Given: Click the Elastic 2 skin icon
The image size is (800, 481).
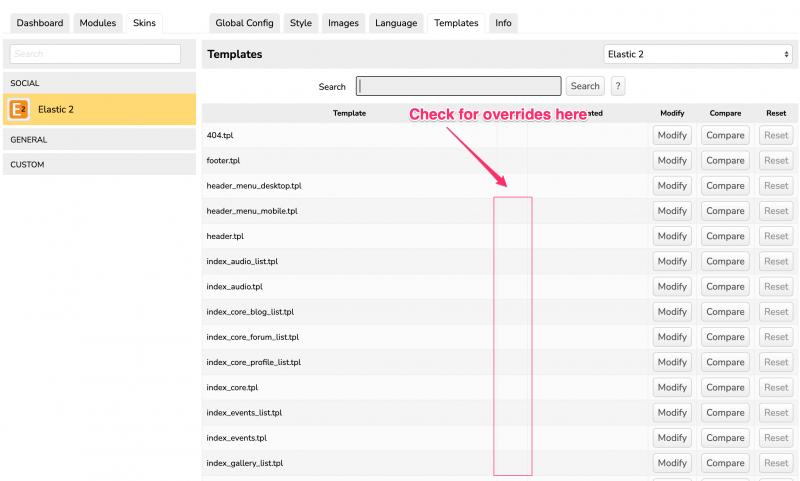Looking at the screenshot, I should click(x=18, y=110).
